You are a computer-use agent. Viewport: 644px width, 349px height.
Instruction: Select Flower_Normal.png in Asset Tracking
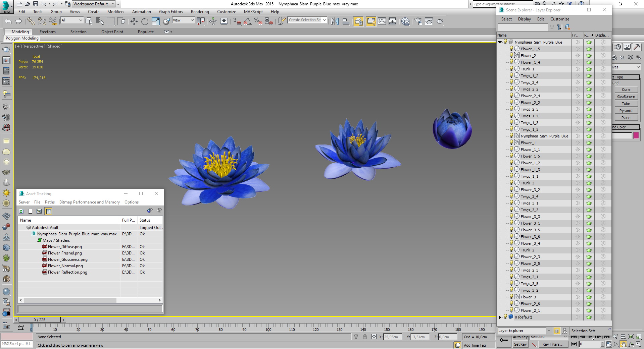click(65, 266)
